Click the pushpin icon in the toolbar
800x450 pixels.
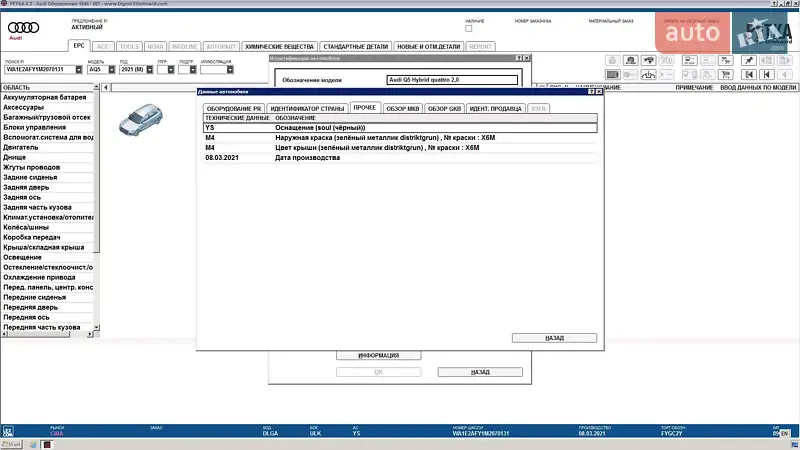749,60
